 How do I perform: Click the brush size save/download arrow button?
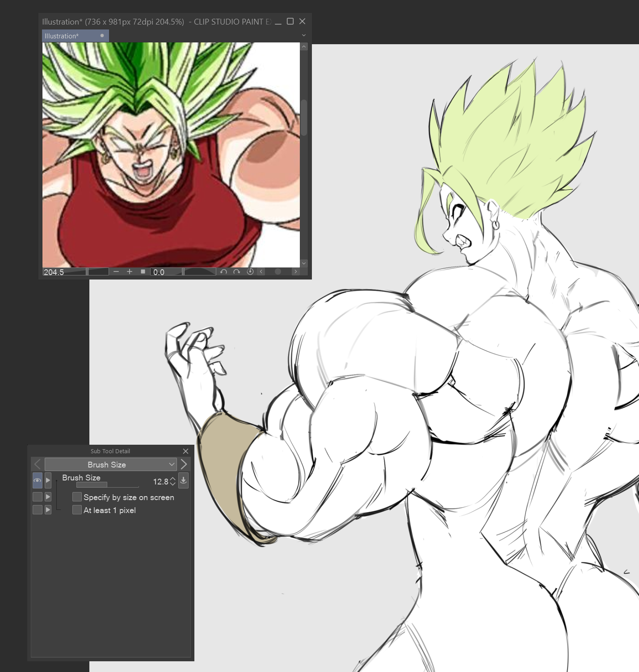(183, 480)
